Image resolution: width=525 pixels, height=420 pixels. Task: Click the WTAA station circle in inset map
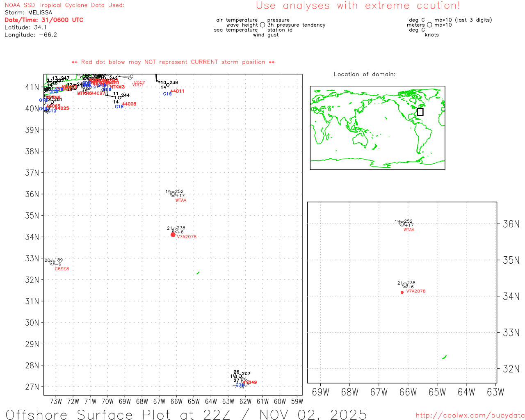point(402,224)
